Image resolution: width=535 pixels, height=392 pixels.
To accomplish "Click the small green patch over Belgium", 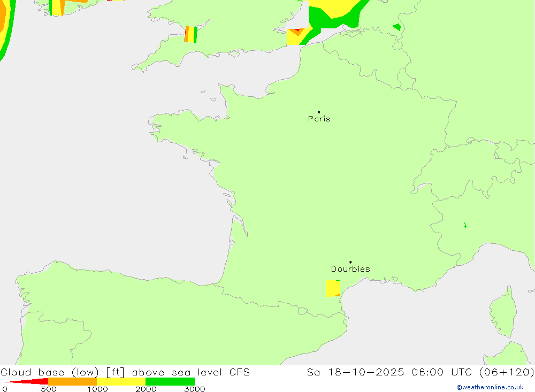I will pyautogui.click(x=396, y=27).
